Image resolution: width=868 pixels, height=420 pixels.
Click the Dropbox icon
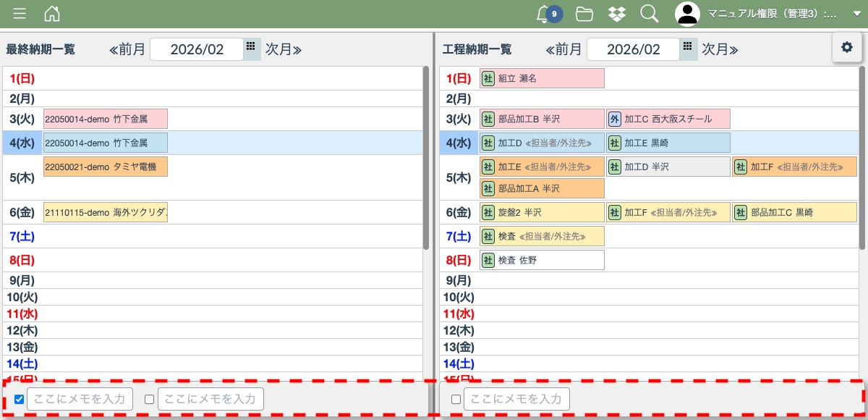click(x=616, y=14)
